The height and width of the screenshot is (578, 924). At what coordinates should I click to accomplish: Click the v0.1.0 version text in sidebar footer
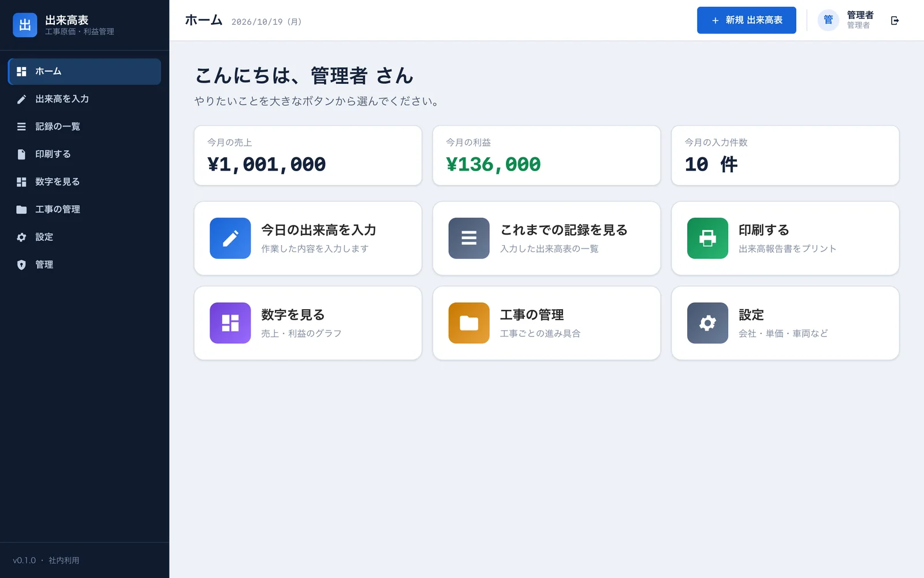[x=24, y=561]
